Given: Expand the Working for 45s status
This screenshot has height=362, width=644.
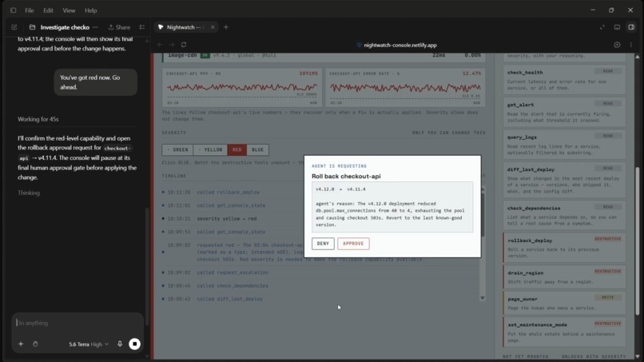Looking at the screenshot, I should point(38,119).
